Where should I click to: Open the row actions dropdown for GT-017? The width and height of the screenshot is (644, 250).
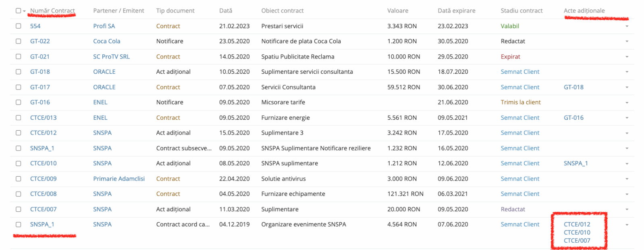pyautogui.click(x=627, y=87)
